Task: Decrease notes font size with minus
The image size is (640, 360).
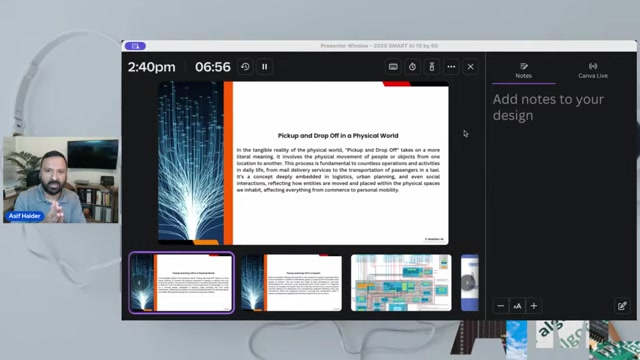Action: point(501,306)
